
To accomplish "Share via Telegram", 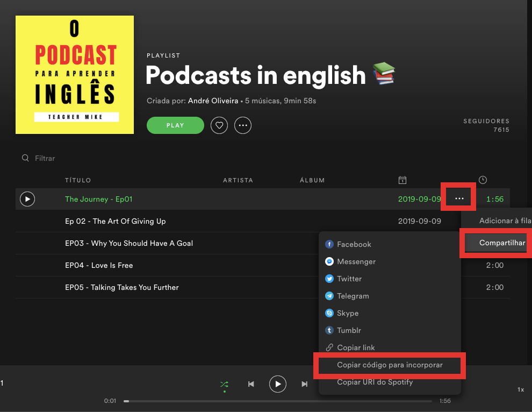I will [x=390, y=296].
